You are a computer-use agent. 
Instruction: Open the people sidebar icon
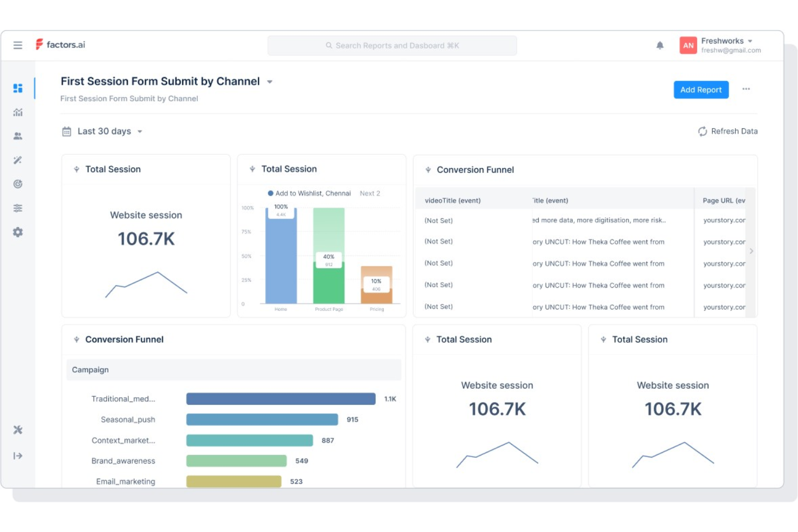click(x=18, y=136)
